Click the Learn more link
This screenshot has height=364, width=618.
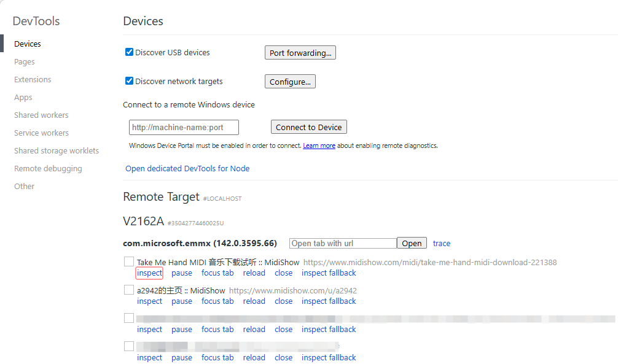[x=319, y=146]
